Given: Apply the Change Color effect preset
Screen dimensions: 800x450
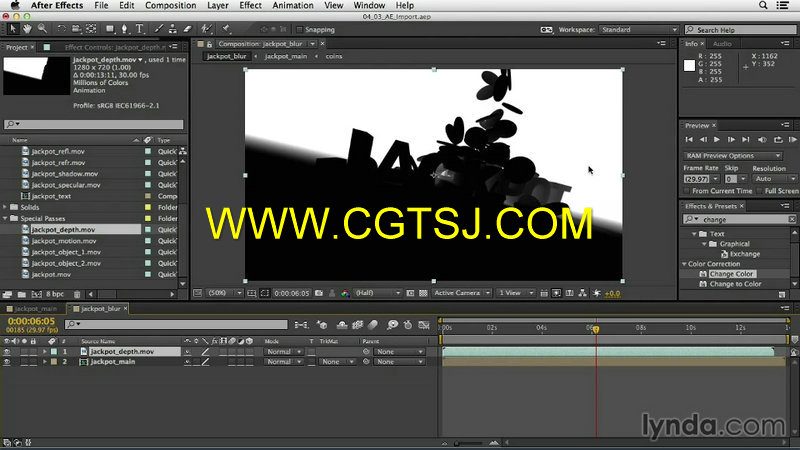Looking at the screenshot, I should (731, 274).
